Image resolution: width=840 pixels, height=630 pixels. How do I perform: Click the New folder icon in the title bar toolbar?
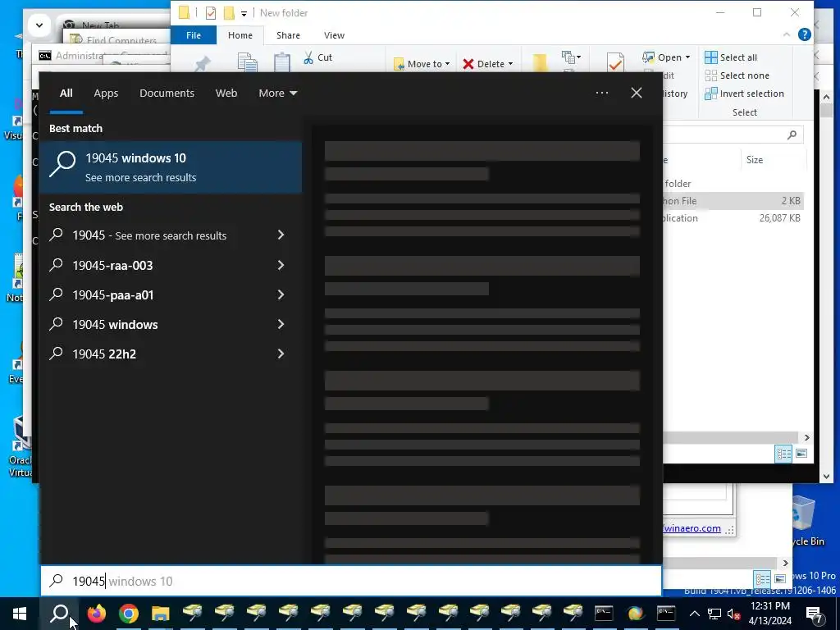(x=229, y=13)
